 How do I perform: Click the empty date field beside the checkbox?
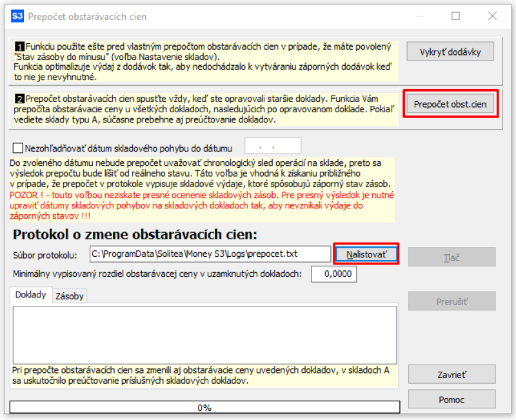[x=273, y=146]
